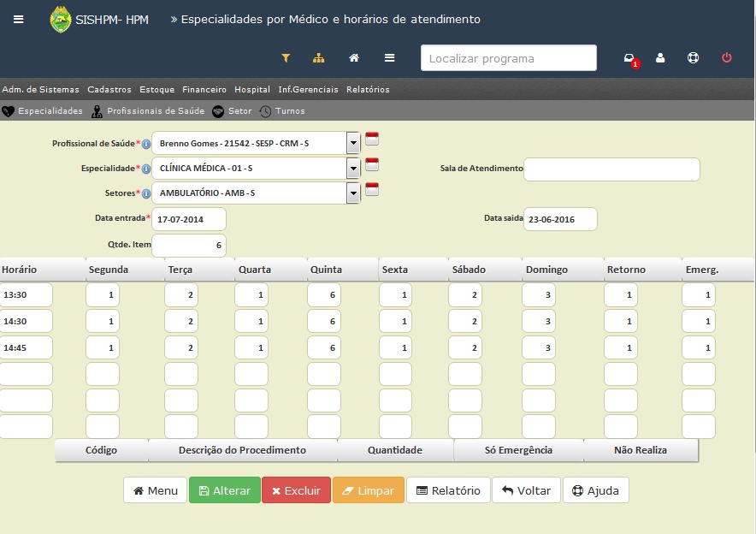
Task: Click the Menu button
Action: pos(156,490)
